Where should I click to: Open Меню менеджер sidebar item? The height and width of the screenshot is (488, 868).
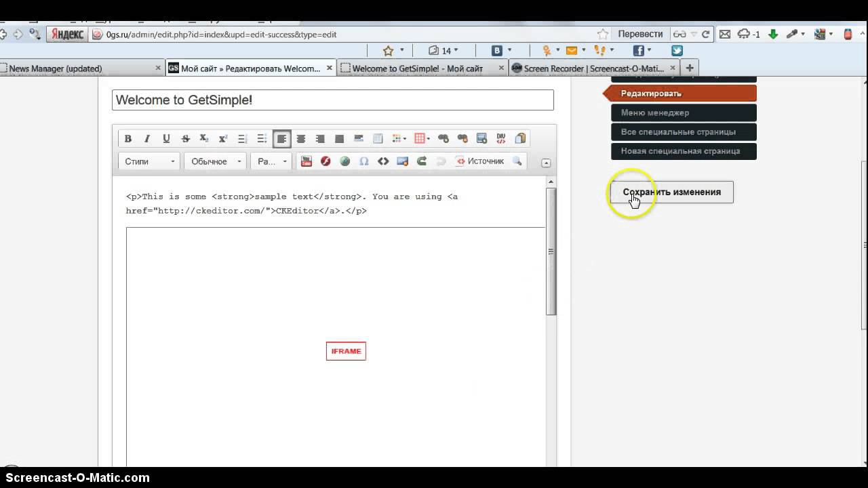click(x=684, y=113)
